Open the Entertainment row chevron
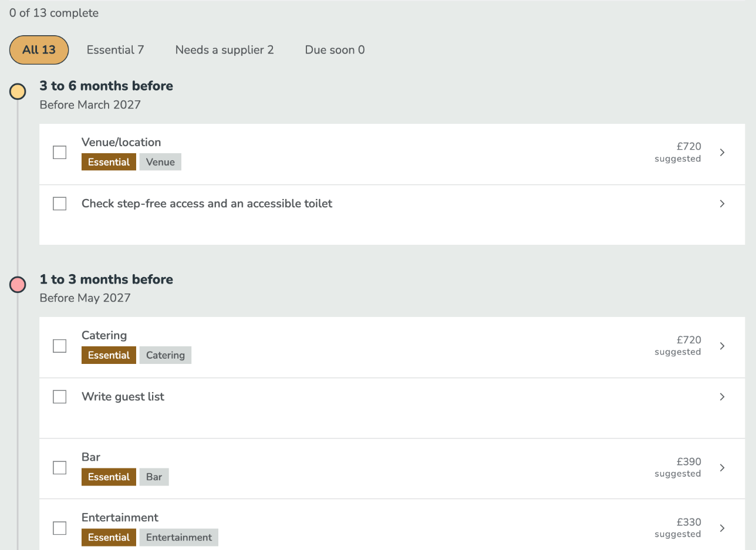The image size is (756, 550). coord(722,528)
